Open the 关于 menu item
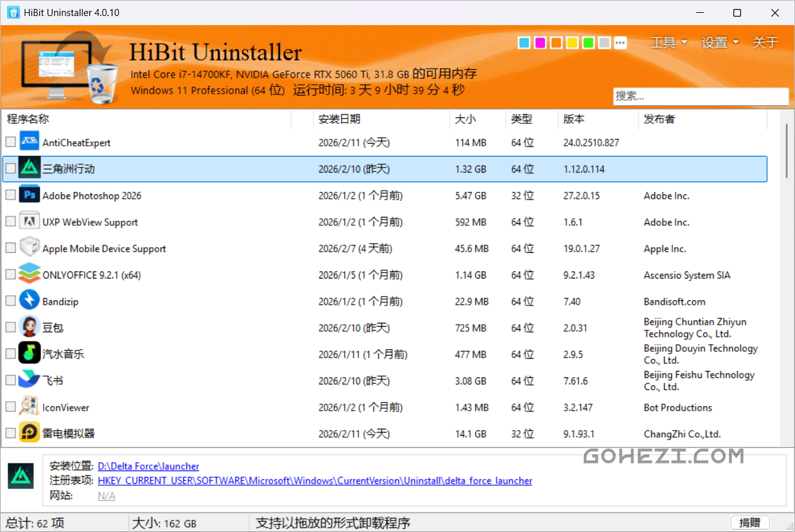 pyautogui.click(x=765, y=42)
